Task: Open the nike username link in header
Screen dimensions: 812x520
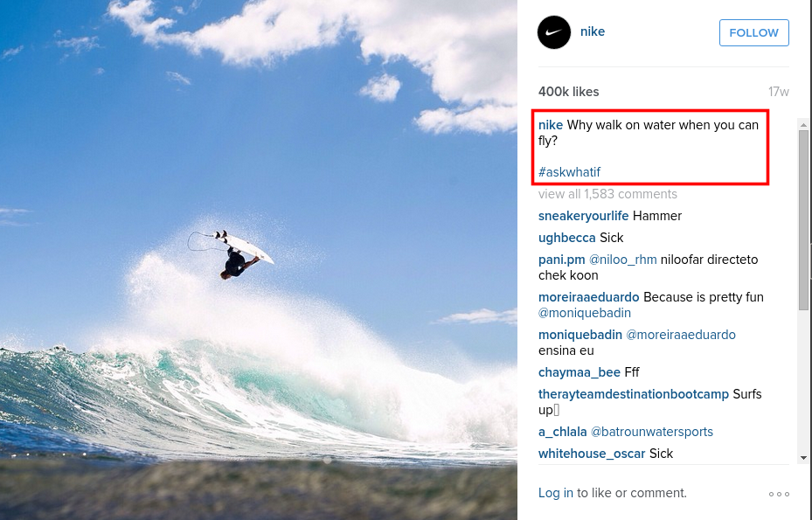Action: [593, 31]
